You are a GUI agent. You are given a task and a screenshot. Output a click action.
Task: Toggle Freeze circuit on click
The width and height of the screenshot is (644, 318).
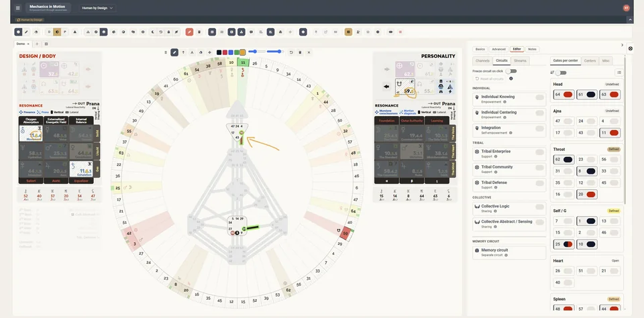pyautogui.click(x=511, y=71)
